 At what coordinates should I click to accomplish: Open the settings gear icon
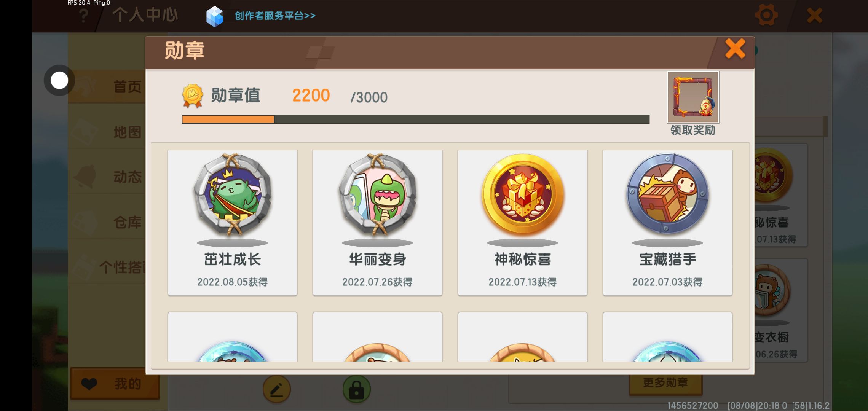(x=766, y=16)
